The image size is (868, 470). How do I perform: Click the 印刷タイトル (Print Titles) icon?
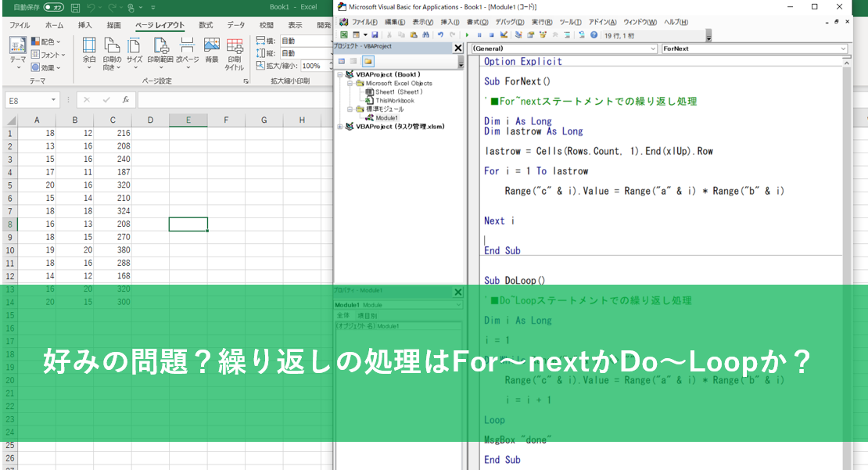tap(235, 52)
